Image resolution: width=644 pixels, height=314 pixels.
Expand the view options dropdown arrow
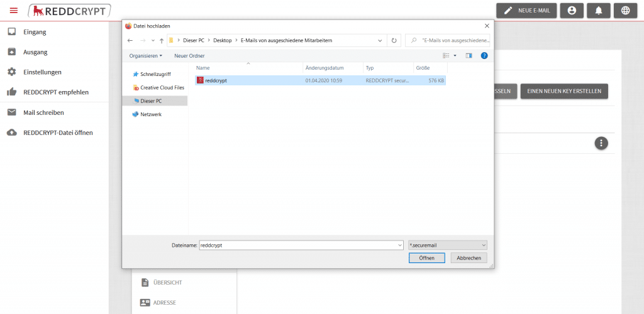point(455,55)
